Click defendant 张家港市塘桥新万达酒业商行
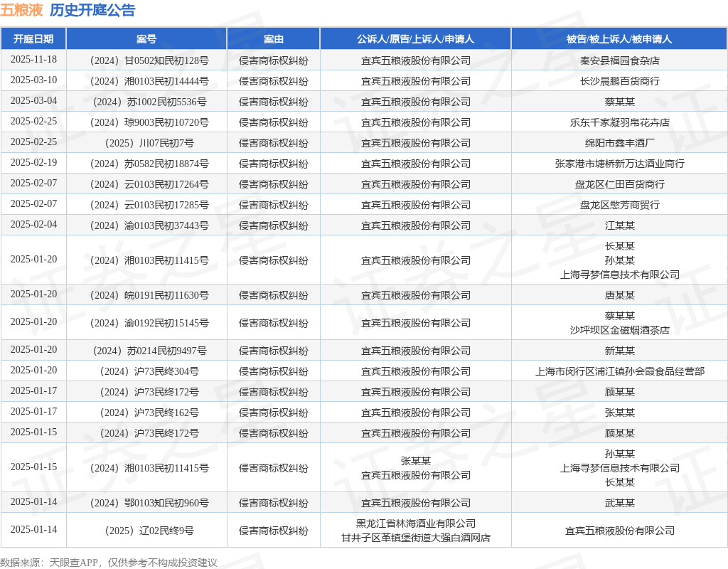 click(620, 164)
